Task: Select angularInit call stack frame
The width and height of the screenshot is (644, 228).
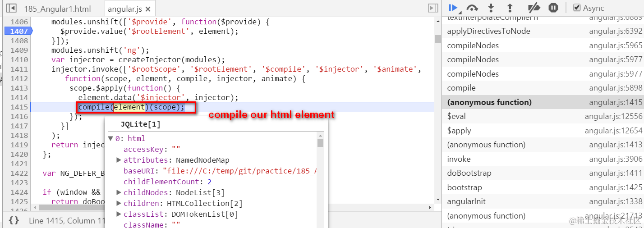Action: coord(543,201)
